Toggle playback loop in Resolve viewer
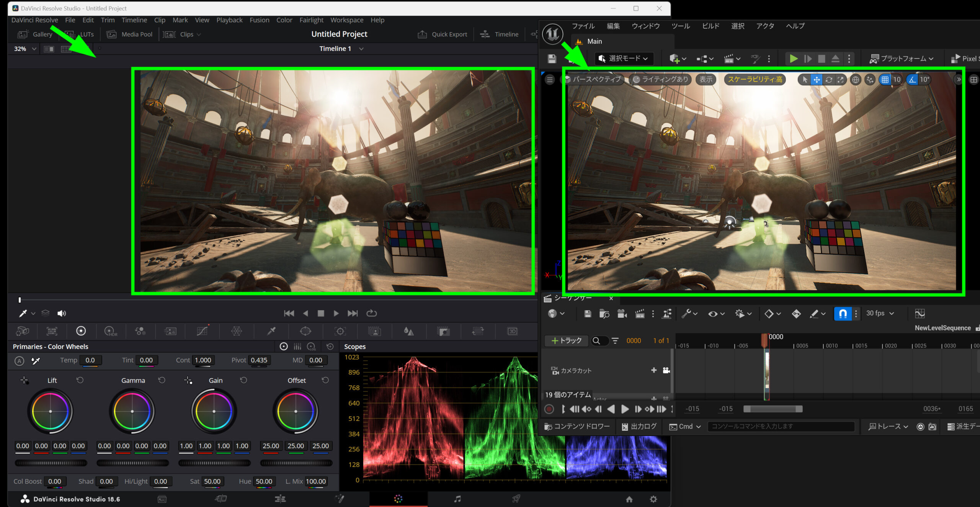 tap(371, 313)
